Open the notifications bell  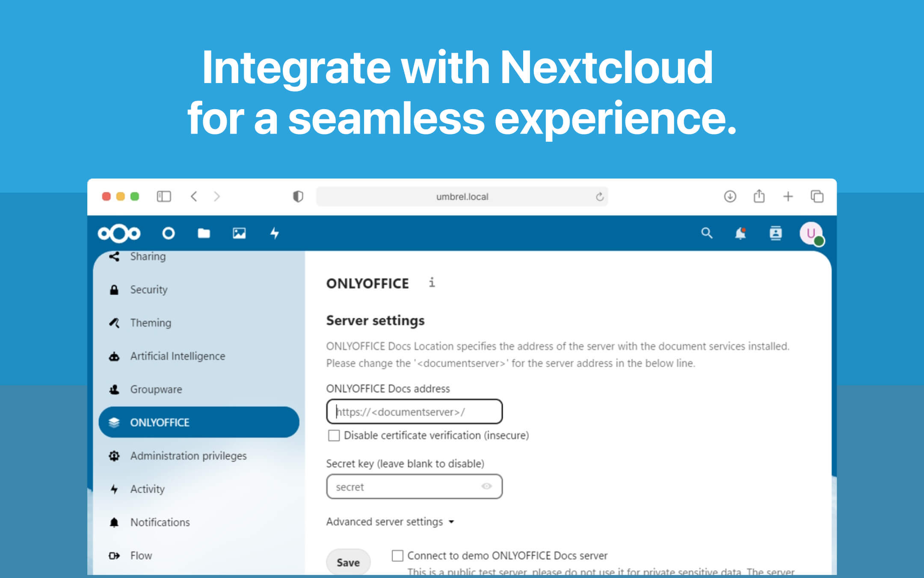click(740, 233)
